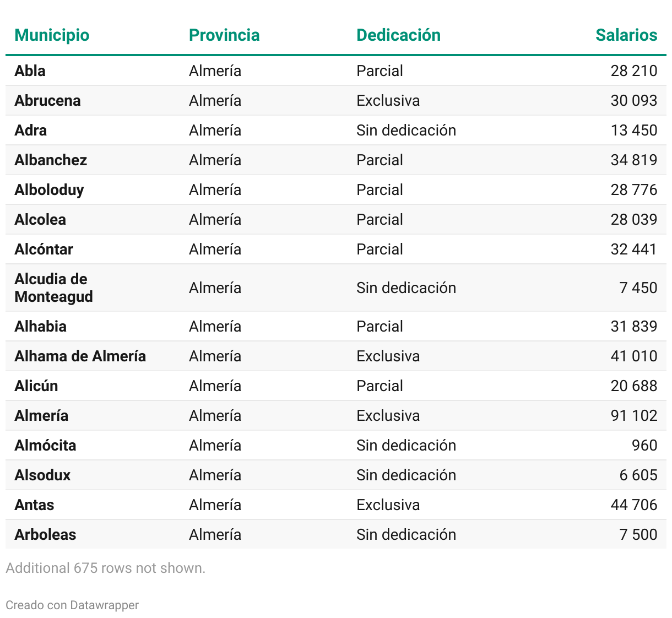Screen dimensions: 672x618
Task: Select the Albanchez salary value 34 819
Action: [x=633, y=160]
